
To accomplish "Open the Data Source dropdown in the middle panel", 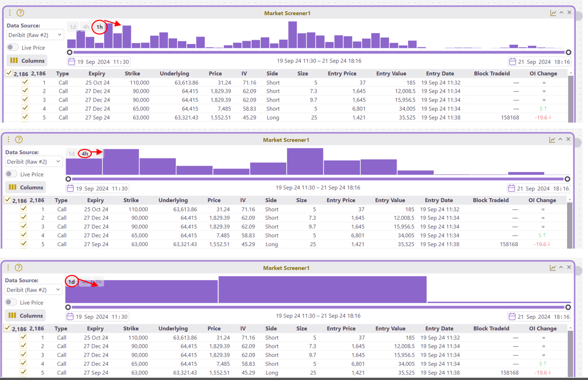I will (x=34, y=162).
